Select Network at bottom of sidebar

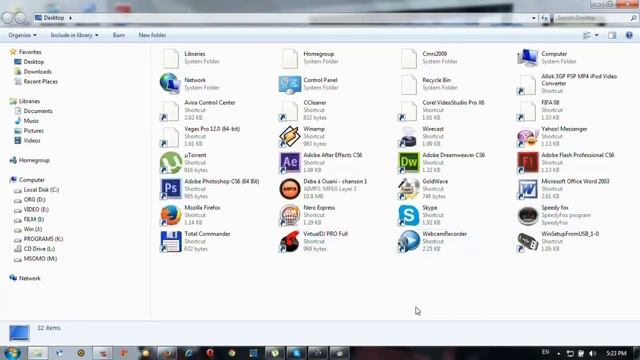pos(29,278)
